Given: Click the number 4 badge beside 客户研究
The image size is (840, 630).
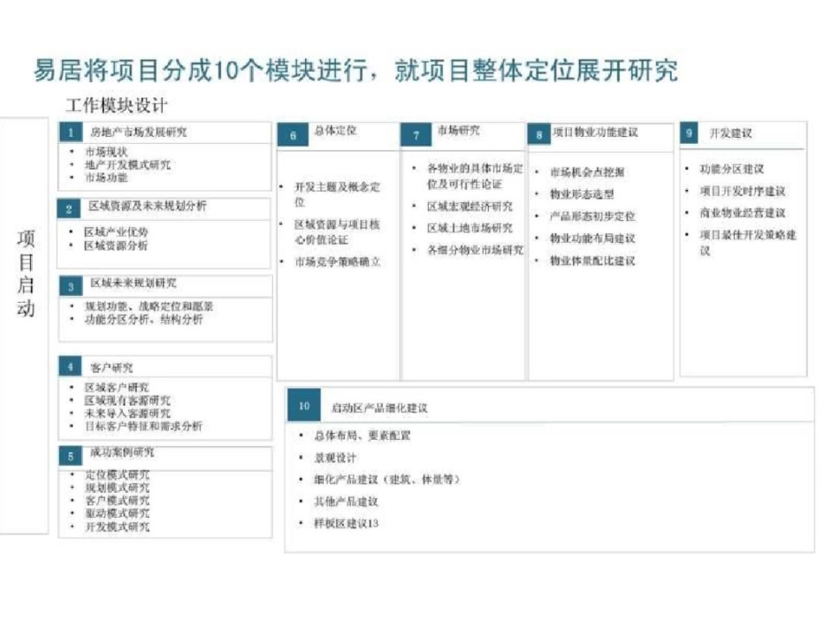Looking at the screenshot, I should [69, 367].
